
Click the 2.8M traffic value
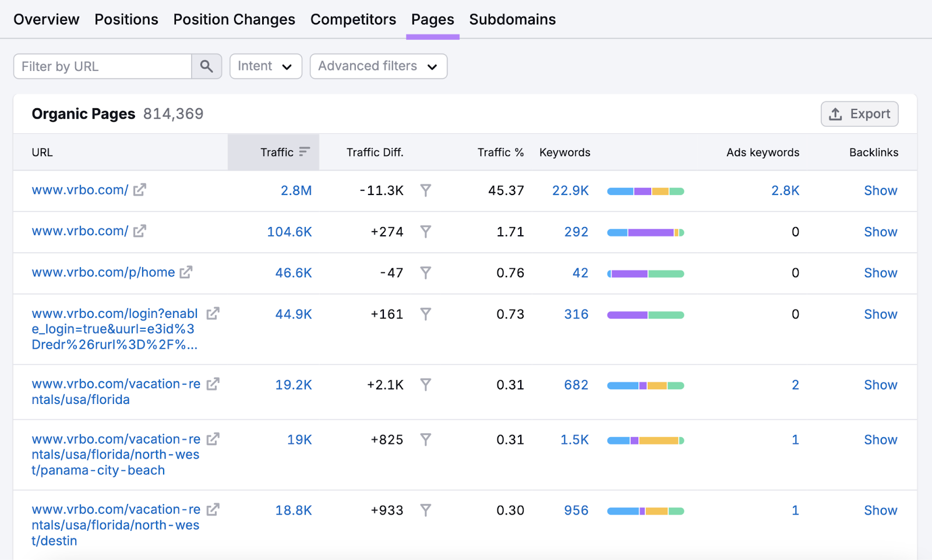(296, 190)
